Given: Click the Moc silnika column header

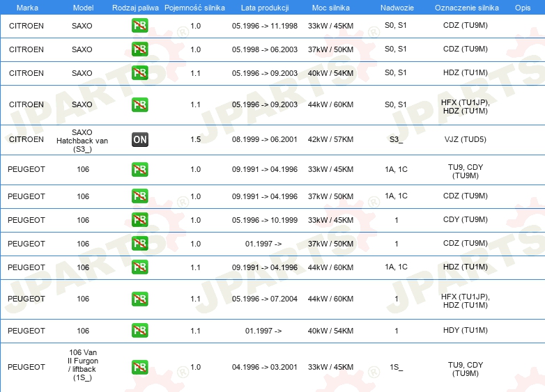Looking at the screenshot, I should 330,8.
